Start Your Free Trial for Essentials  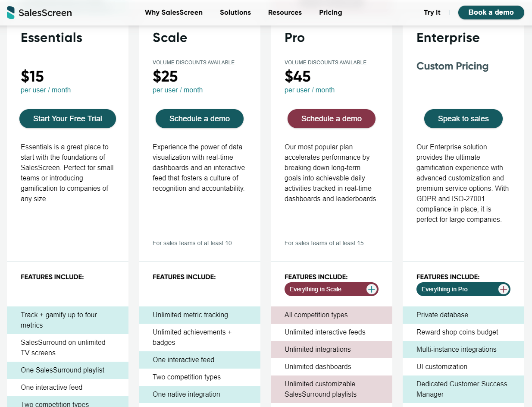pyautogui.click(x=68, y=119)
